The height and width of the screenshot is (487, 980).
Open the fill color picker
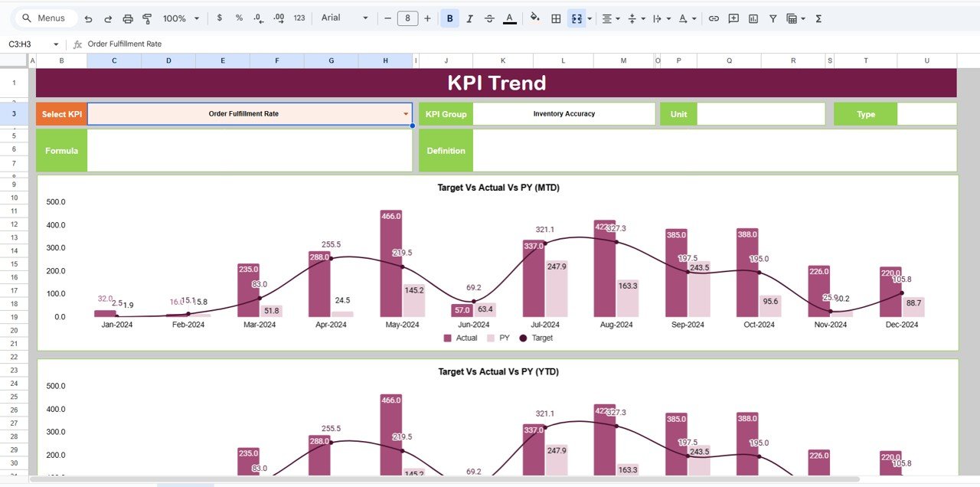534,18
